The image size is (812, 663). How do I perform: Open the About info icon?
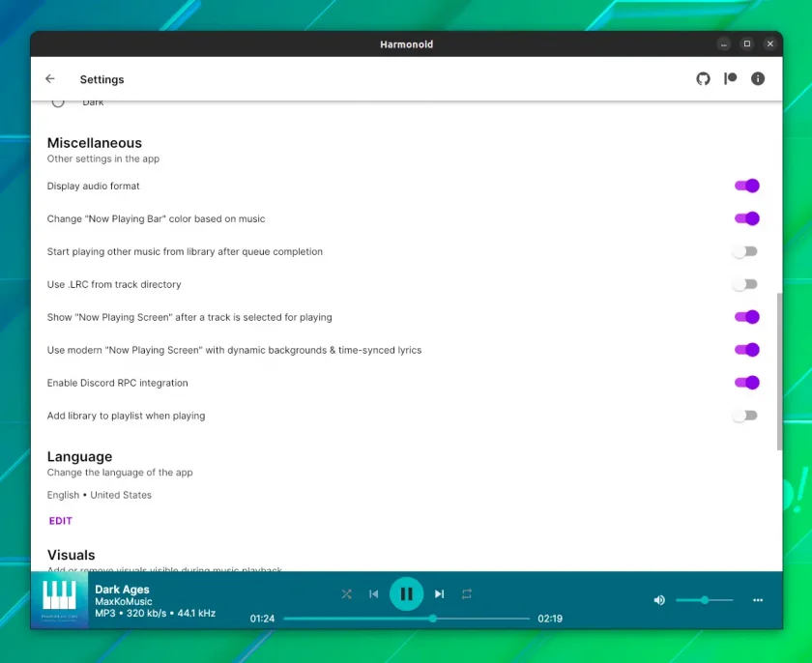point(758,78)
